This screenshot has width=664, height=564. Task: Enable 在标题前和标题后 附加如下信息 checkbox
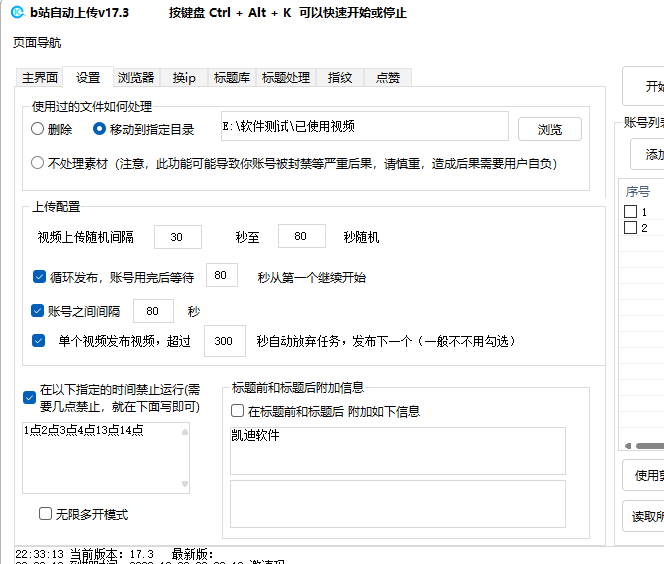pos(237,411)
